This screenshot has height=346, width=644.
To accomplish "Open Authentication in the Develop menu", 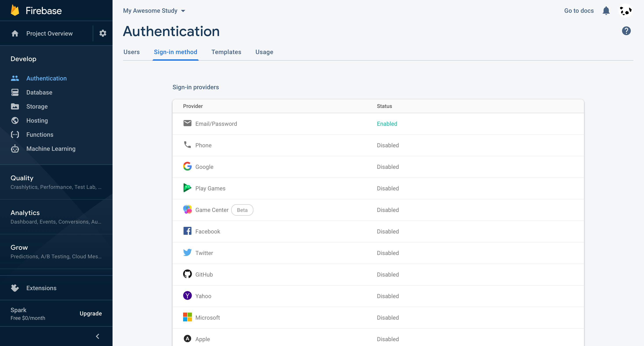I will [x=47, y=78].
